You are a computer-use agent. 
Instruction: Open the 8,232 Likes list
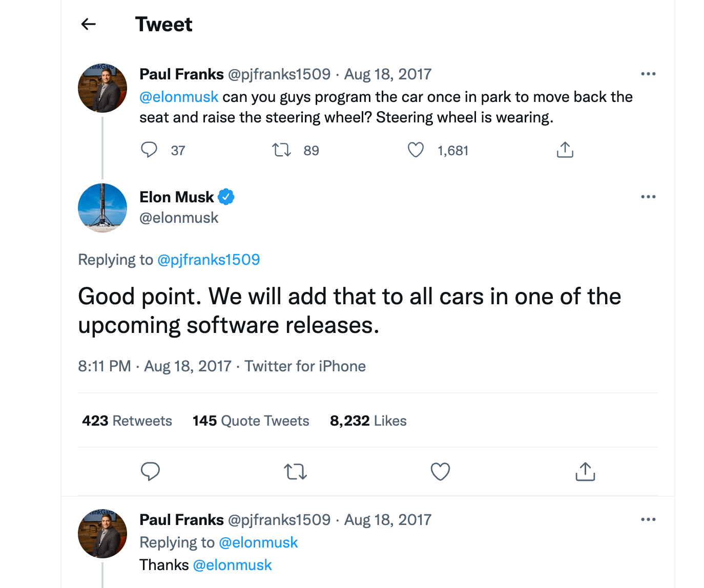click(368, 421)
